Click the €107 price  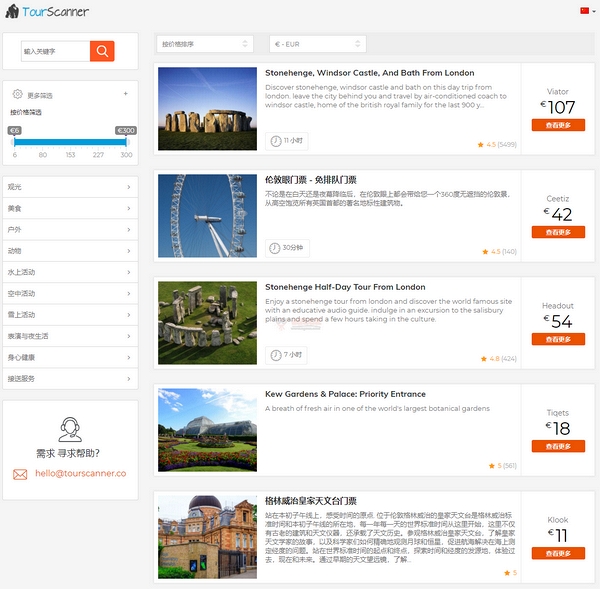[558, 107]
